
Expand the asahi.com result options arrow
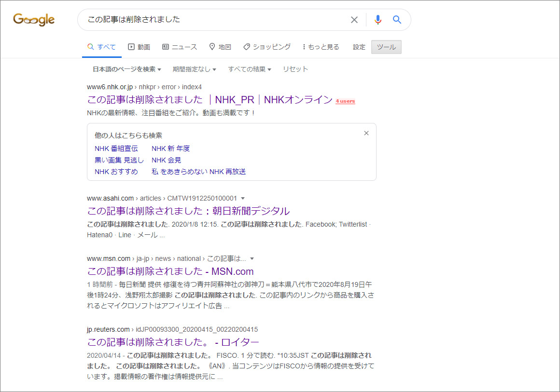click(x=243, y=198)
